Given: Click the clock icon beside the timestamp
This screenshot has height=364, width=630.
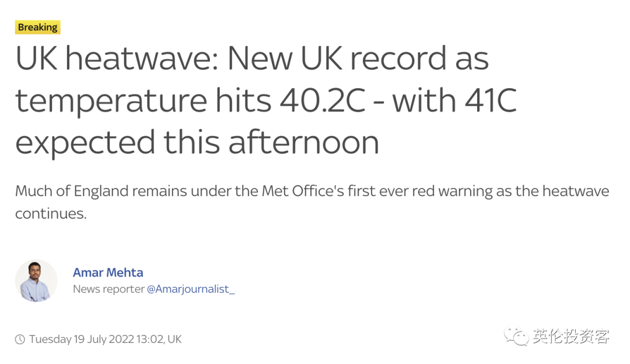Looking at the screenshot, I should pyautogui.click(x=20, y=339).
